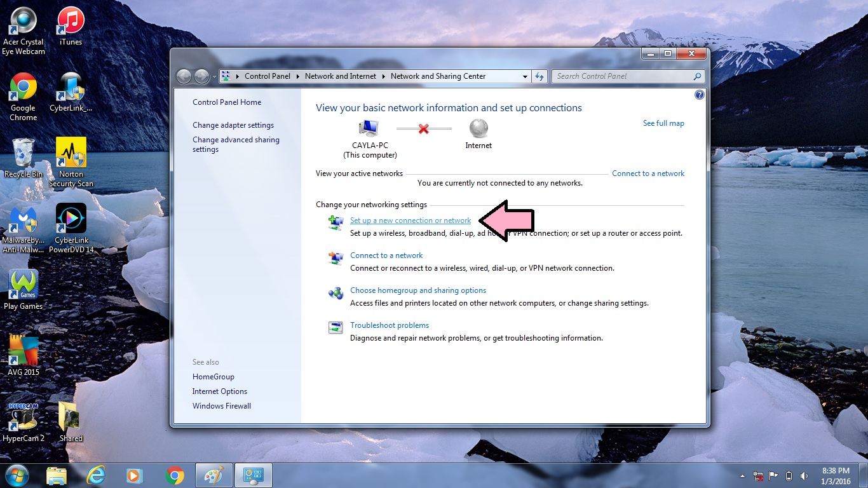The width and height of the screenshot is (868, 488).
Task: Expand the address bar previous locations dropdown
Action: (525, 76)
